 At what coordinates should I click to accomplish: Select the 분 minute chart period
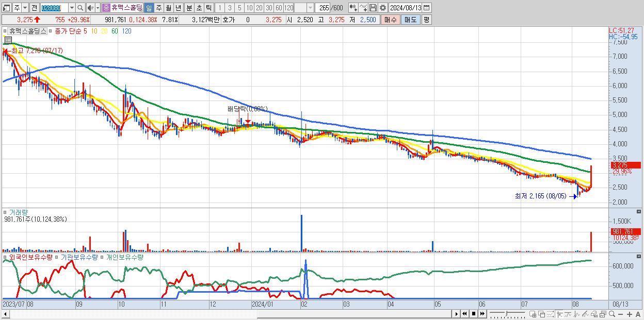tap(189, 8)
